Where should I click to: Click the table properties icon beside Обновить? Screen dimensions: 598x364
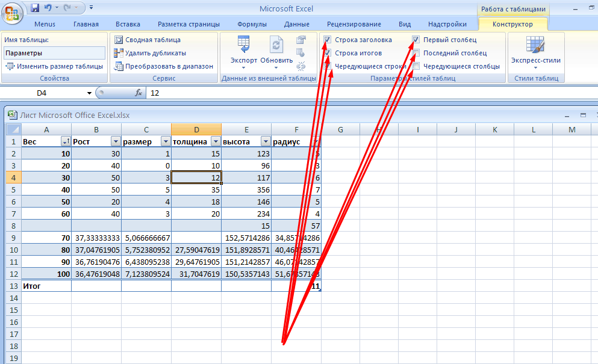click(301, 40)
